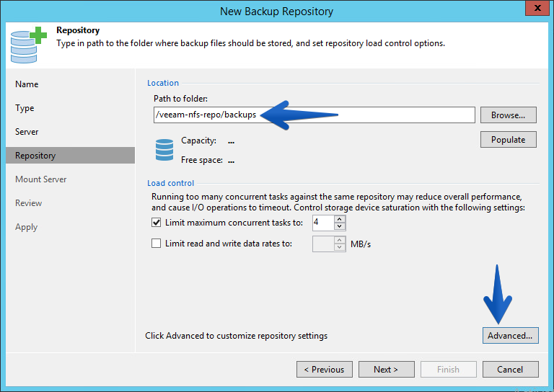Viewport: 554px width, 392px height.
Task: Click the repository database icon with green plus
Action: [28, 45]
